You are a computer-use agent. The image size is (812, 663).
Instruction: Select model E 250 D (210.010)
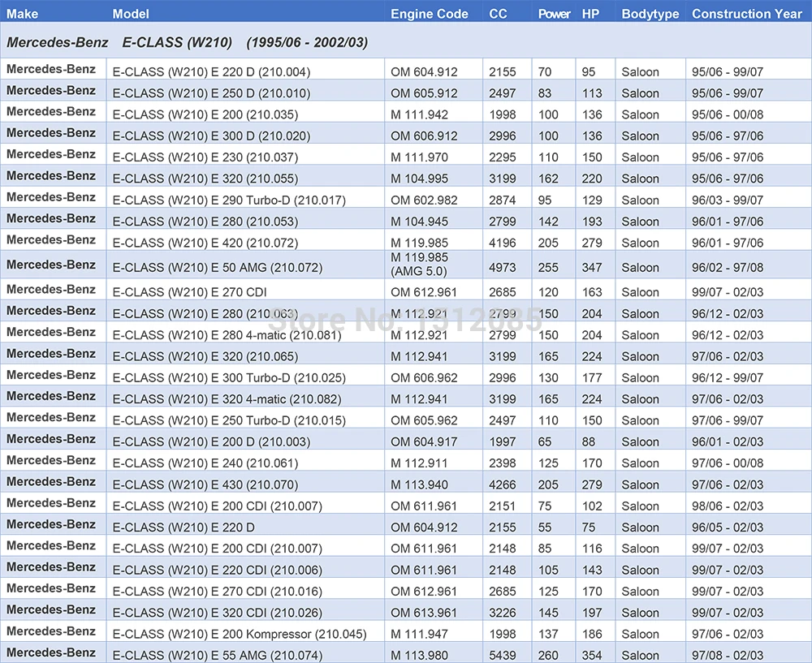click(211, 93)
